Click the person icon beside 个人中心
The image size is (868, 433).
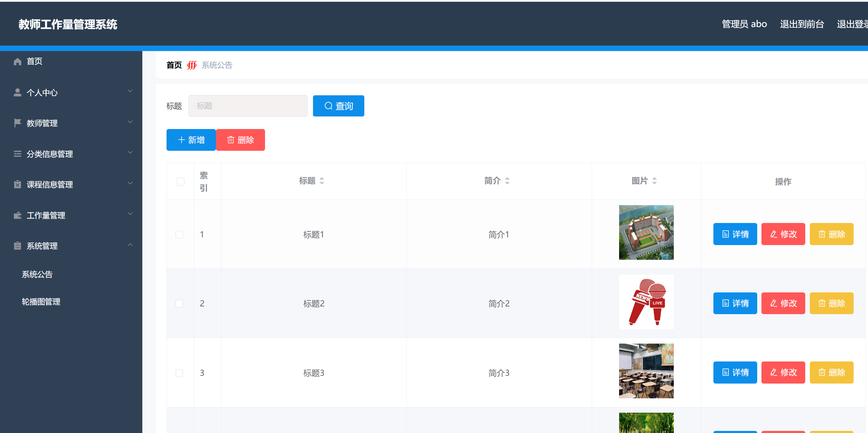[x=18, y=92]
